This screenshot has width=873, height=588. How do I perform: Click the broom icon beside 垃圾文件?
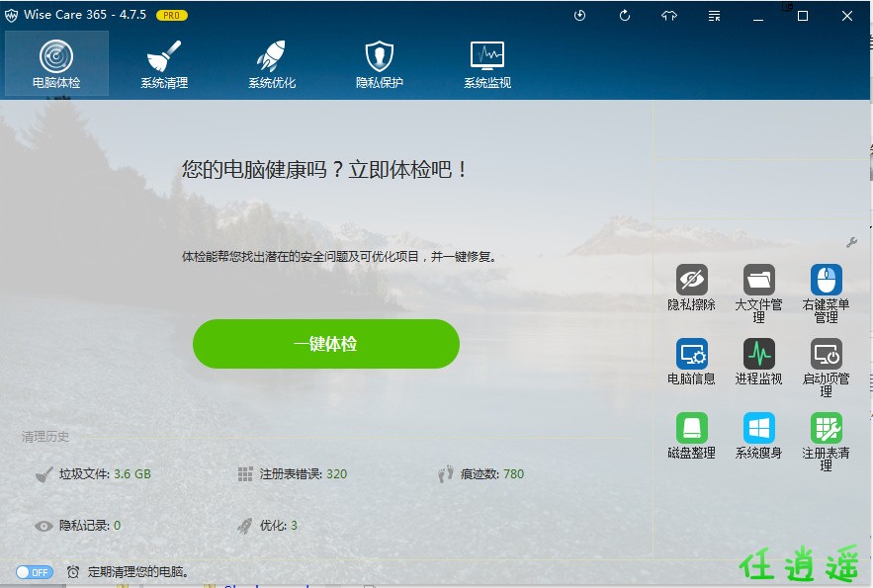44,474
